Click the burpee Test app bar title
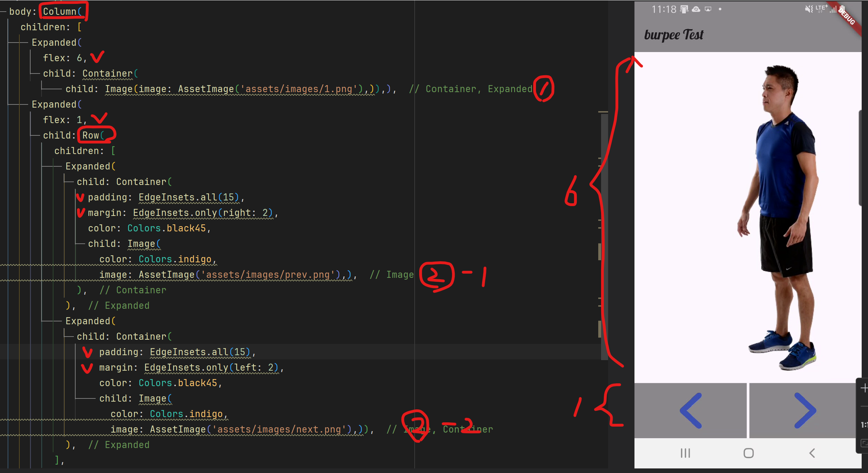868x473 pixels. click(674, 35)
